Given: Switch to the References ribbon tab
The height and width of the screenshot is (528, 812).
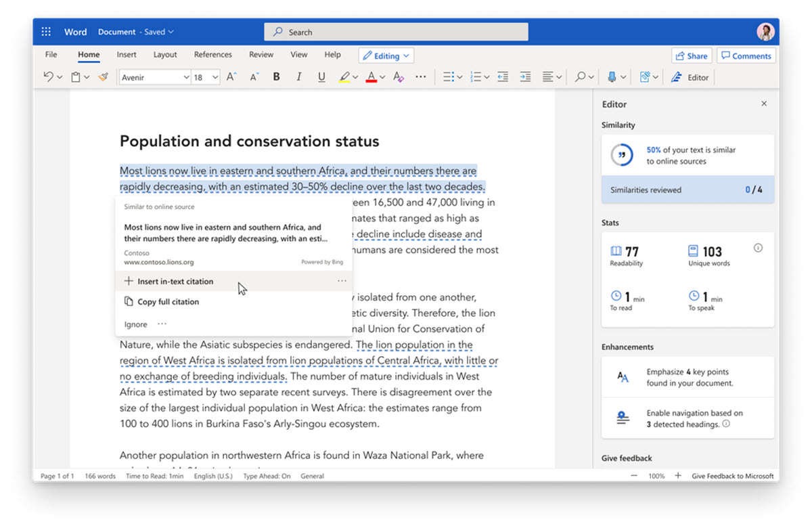Looking at the screenshot, I should pos(213,54).
